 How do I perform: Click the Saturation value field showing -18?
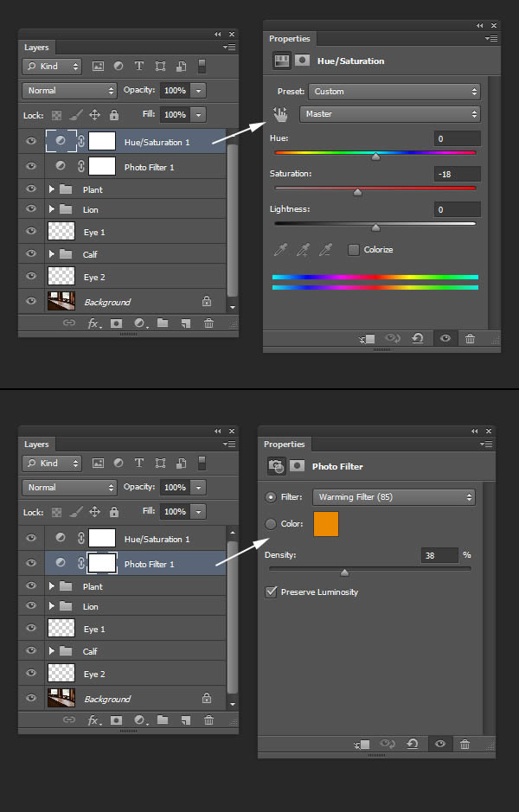pos(458,174)
